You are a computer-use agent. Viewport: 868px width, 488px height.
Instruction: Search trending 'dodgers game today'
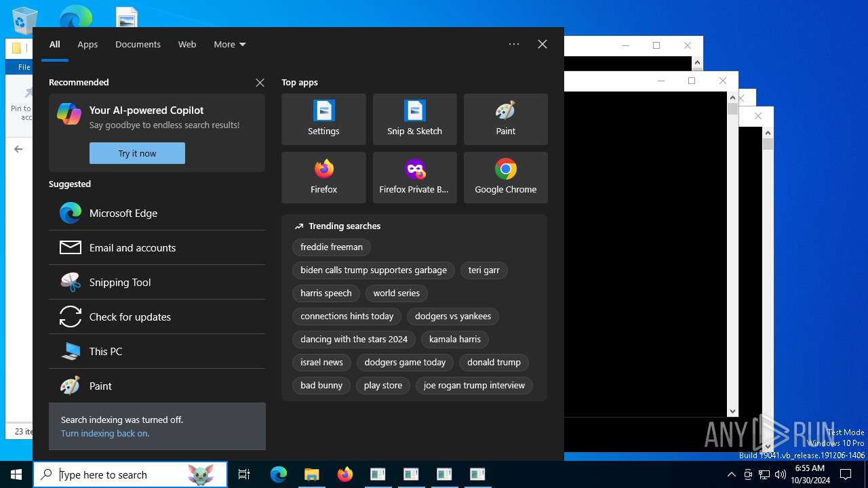[405, 362]
